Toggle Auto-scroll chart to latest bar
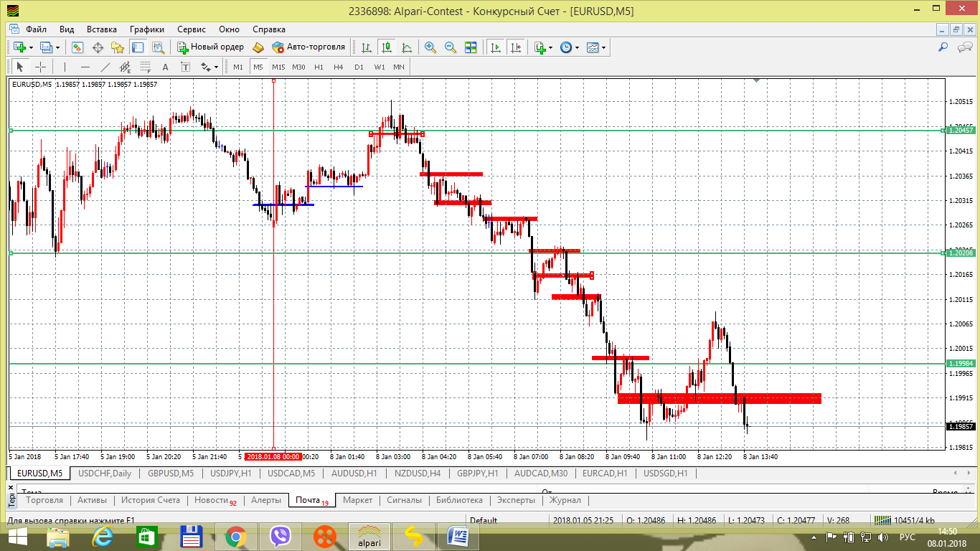 [495, 47]
